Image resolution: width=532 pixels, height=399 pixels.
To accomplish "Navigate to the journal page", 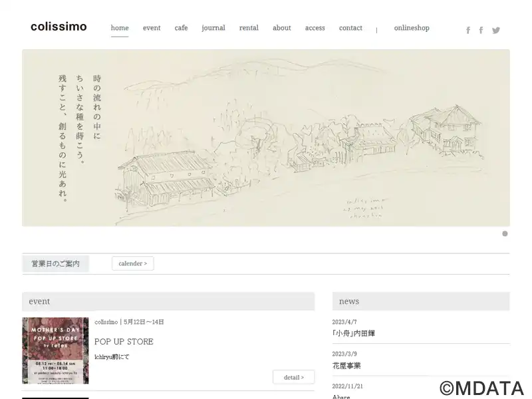I will click(x=213, y=28).
